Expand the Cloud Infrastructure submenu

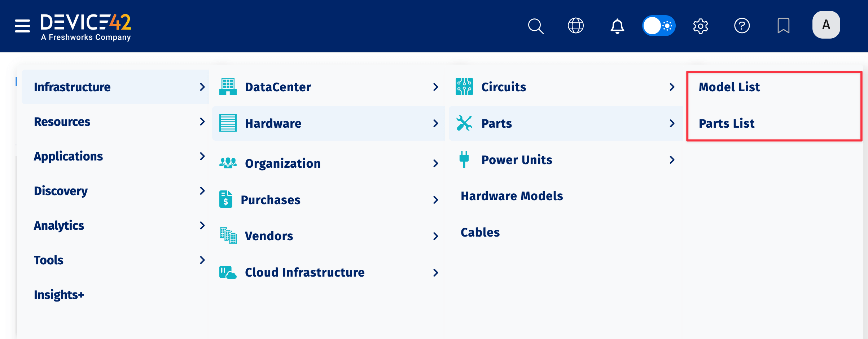436,273
